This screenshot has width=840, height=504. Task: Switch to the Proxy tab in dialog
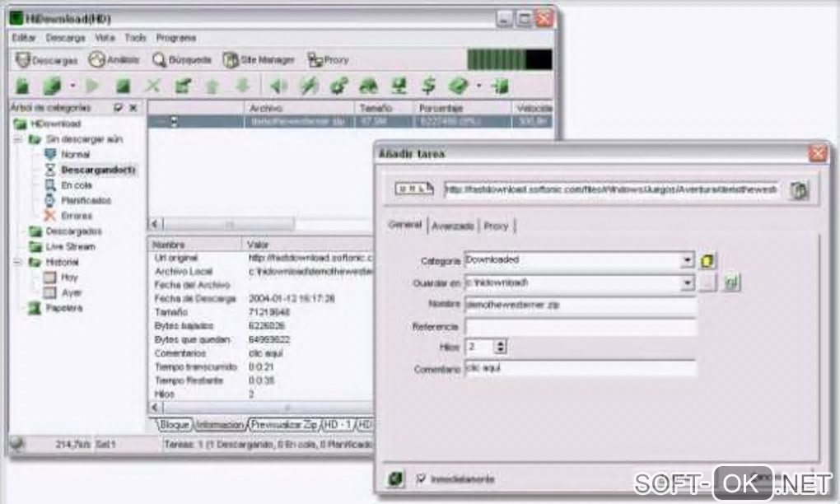[496, 226]
